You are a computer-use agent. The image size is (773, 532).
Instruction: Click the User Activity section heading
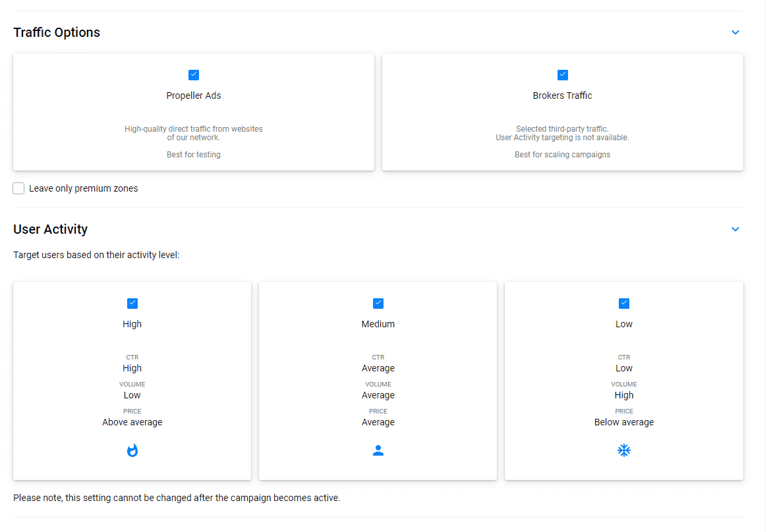coord(51,229)
